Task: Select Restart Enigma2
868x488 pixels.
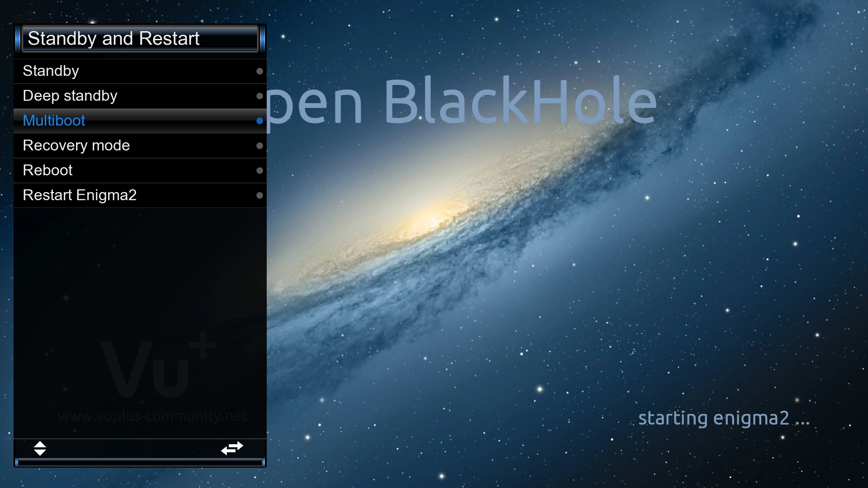Action: point(80,195)
